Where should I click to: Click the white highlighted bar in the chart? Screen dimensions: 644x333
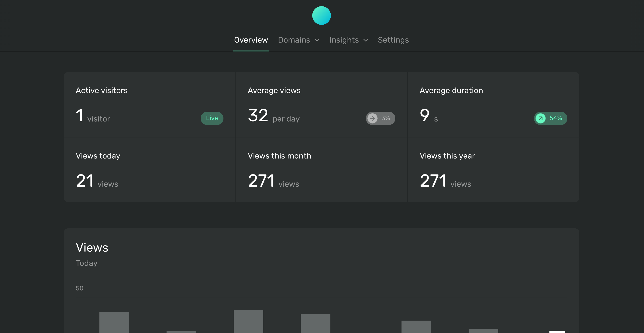(557, 332)
